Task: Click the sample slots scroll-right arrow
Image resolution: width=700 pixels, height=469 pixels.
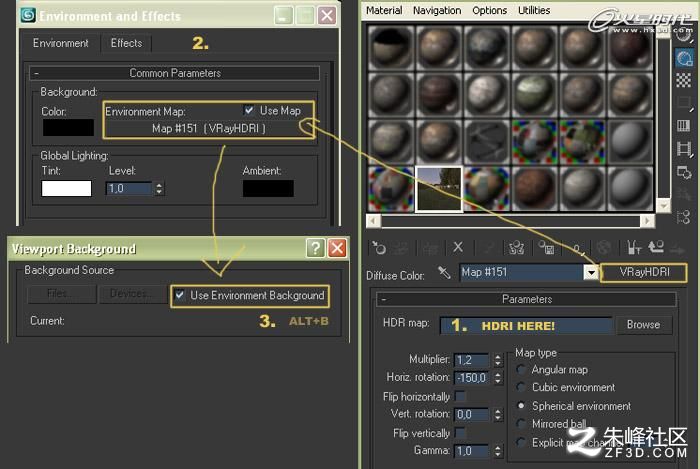Action: click(x=647, y=220)
